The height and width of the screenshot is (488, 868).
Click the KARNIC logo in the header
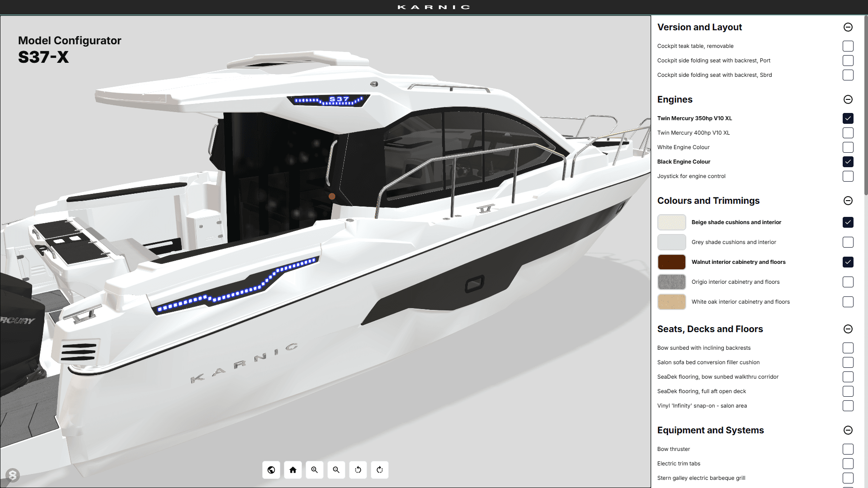434,7
